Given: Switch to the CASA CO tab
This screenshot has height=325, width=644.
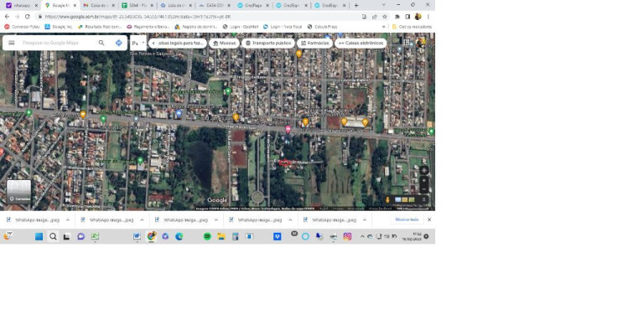Looking at the screenshot, I should (x=214, y=5).
